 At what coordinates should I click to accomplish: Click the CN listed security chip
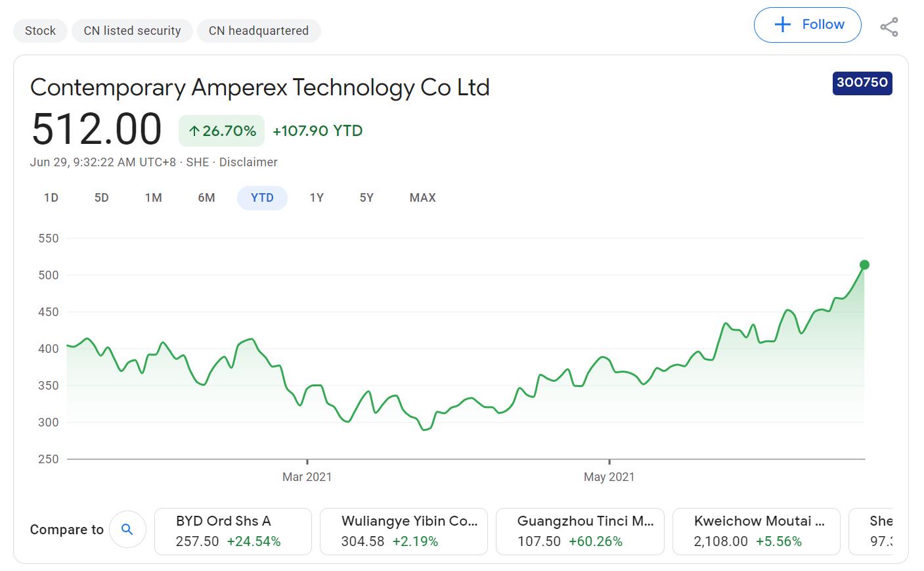[132, 31]
